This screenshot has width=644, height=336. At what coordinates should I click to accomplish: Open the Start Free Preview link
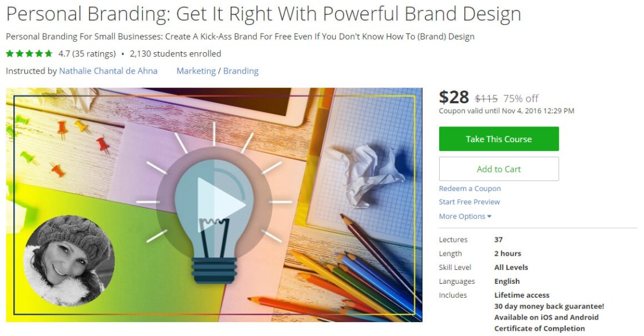pyautogui.click(x=469, y=202)
